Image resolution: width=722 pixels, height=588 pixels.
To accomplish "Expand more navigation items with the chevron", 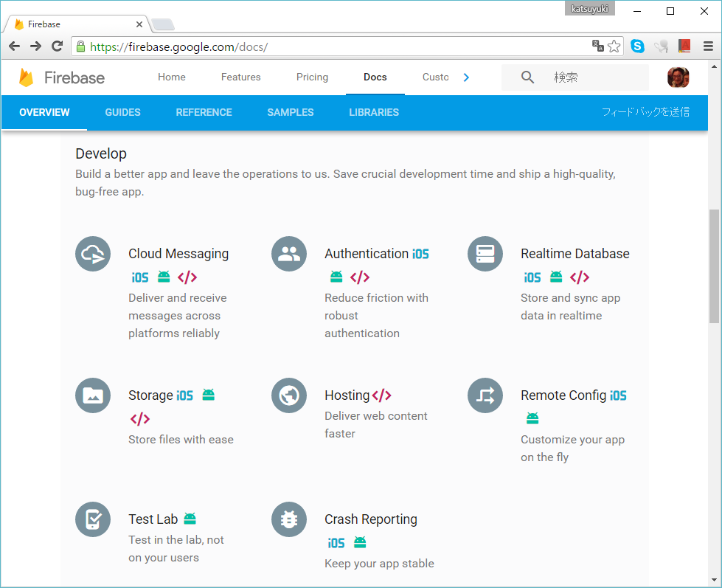I will [x=466, y=77].
